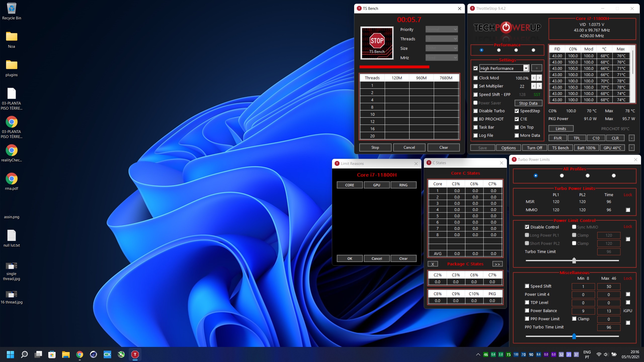Open File Explorer from taskbar
Viewport: 644px width, 362px height.
click(66, 354)
